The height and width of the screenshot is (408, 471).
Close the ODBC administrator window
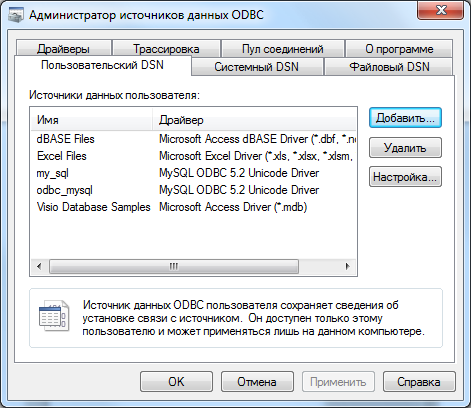(441, 10)
